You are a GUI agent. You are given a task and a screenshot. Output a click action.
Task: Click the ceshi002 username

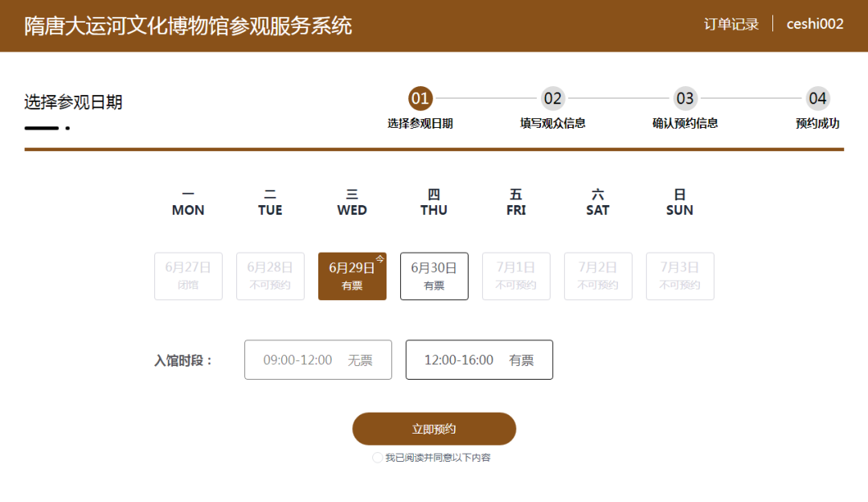pos(815,24)
